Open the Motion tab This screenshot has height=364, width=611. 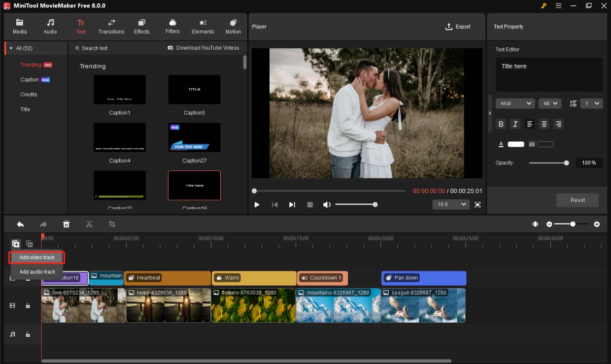tap(233, 27)
